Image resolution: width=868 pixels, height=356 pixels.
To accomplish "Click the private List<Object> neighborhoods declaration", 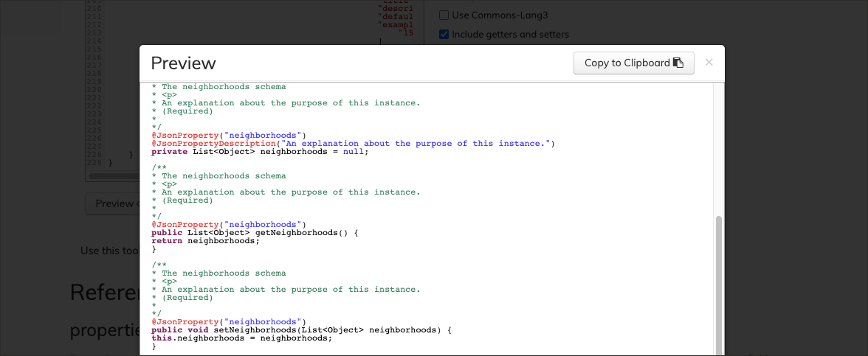I will (x=260, y=152).
